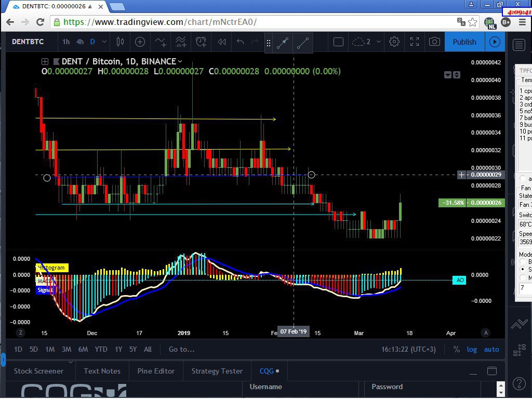This screenshot has height=399, width=532.
Task: Click the blue Signal label
Action: (x=45, y=290)
